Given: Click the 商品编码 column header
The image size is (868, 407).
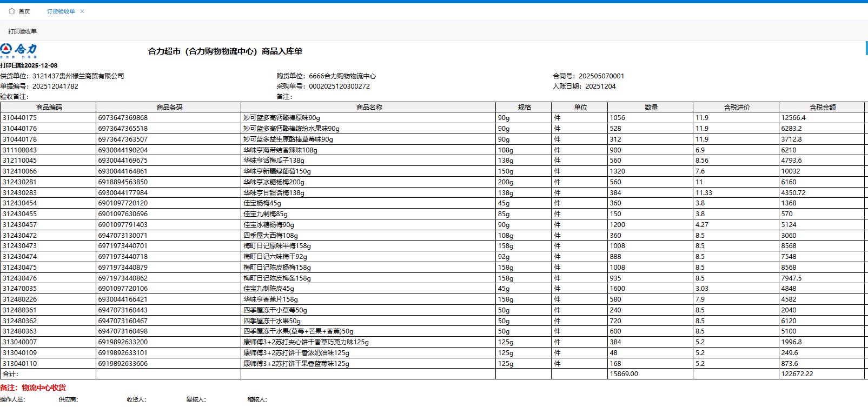Looking at the screenshot, I should (x=49, y=108).
